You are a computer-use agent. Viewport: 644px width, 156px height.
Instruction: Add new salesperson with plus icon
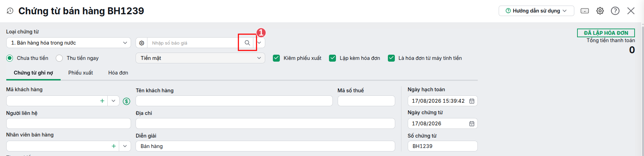tap(114, 146)
